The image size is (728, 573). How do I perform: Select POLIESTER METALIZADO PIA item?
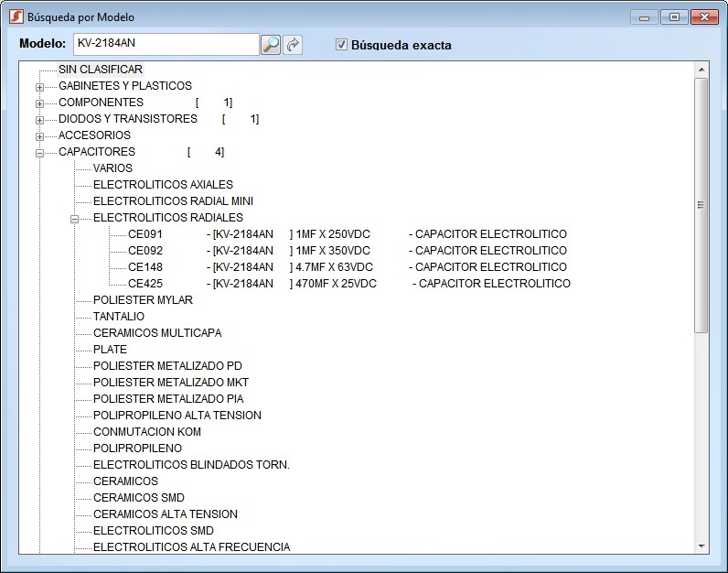168,399
